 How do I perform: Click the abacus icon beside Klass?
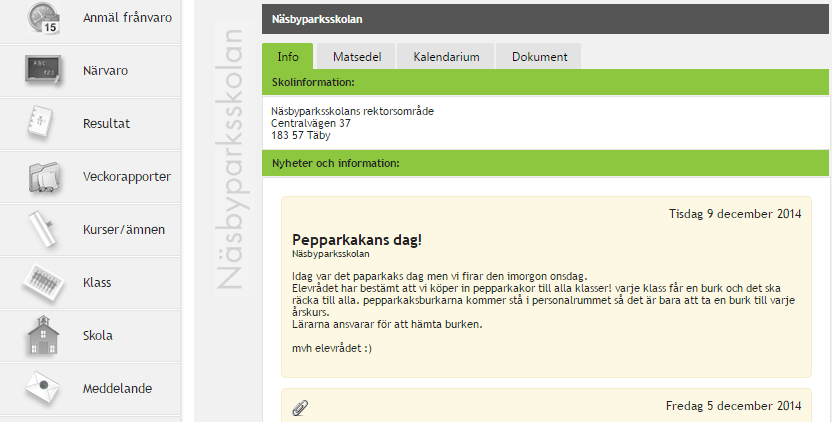(x=44, y=282)
